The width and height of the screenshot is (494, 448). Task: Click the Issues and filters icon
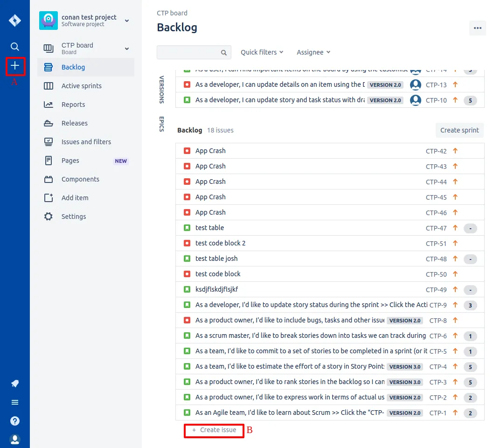click(48, 142)
